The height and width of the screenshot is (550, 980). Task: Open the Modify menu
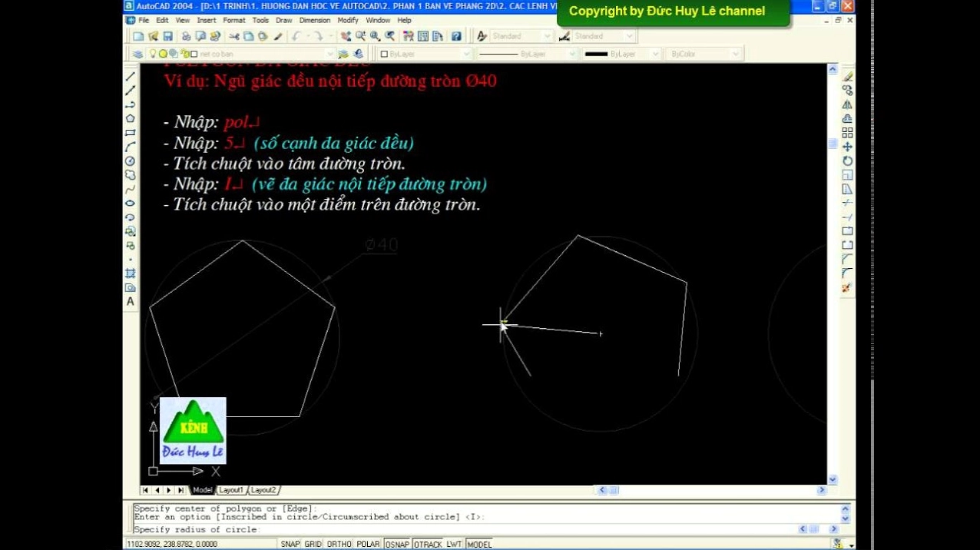pyautogui.click(x=348, y=21)
